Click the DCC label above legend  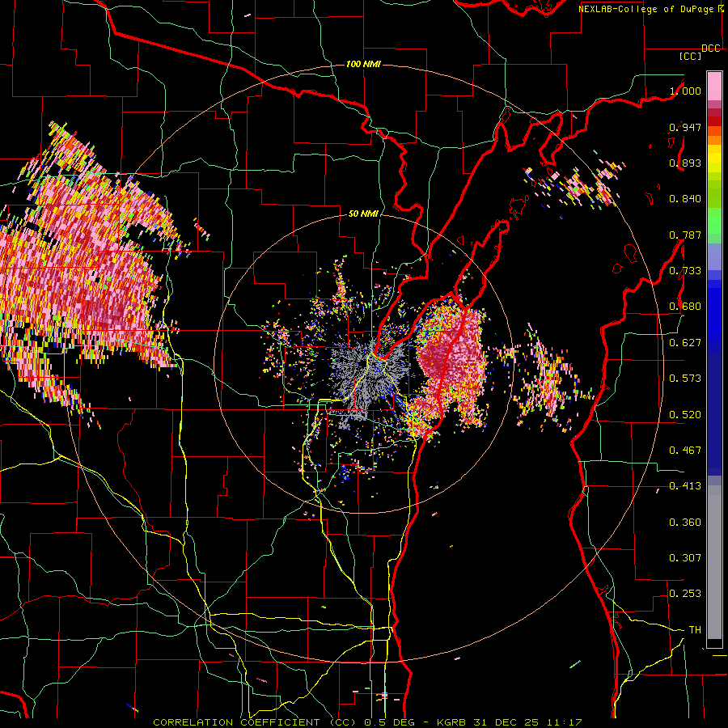click(711, 49)
